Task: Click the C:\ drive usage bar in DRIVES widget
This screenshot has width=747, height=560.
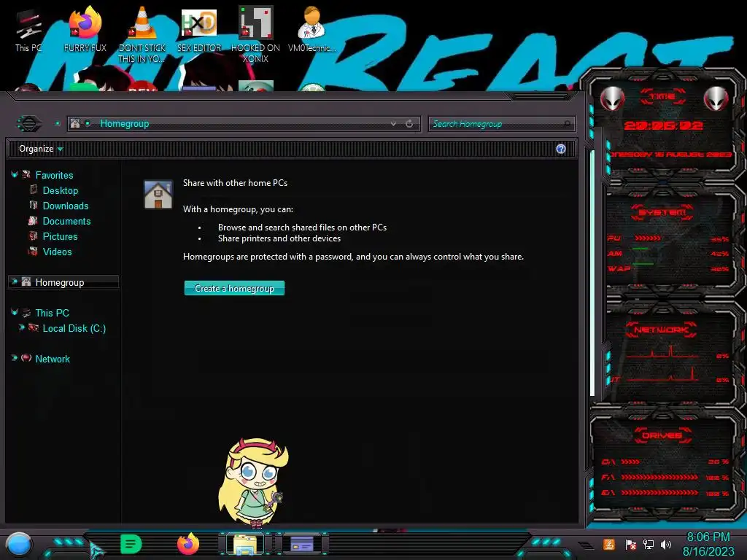Action: pos(630,462)
